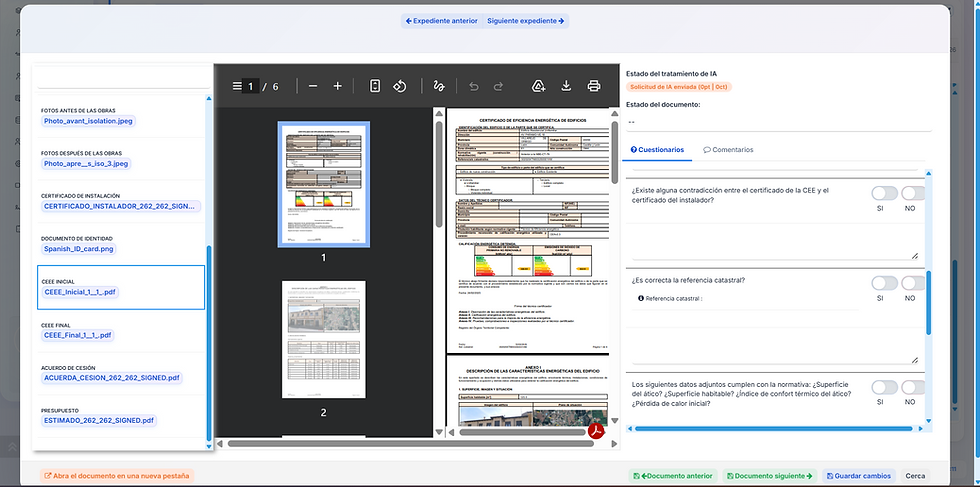Click the questionnaire horizontal scrollbar
Image resolution: width=980 pixels, height=487 pixels.
(x=775, y=429)
